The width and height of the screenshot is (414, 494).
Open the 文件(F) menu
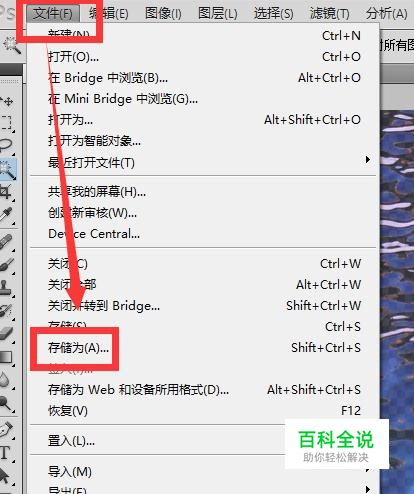click(53, 14)
